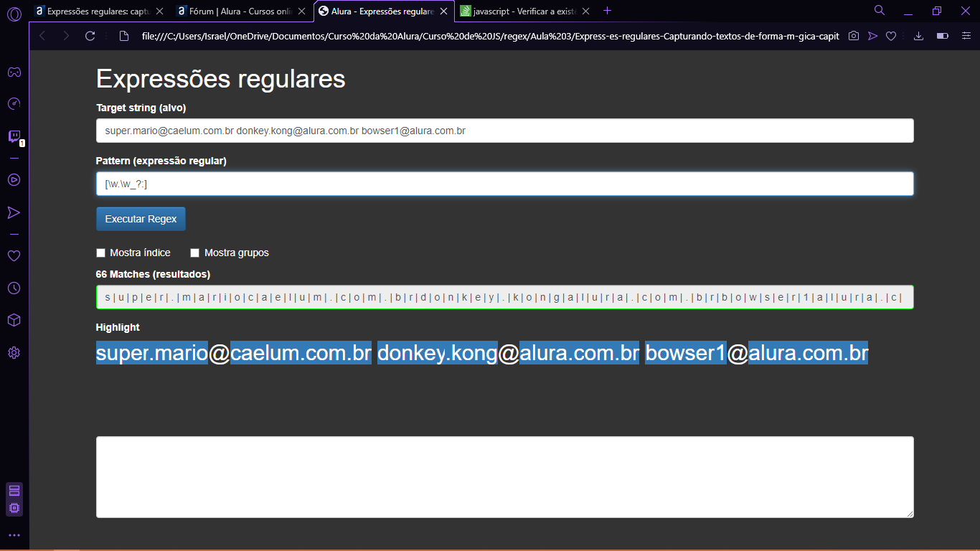
Task: Open the tab search magnifier icon
Action: 880,10
